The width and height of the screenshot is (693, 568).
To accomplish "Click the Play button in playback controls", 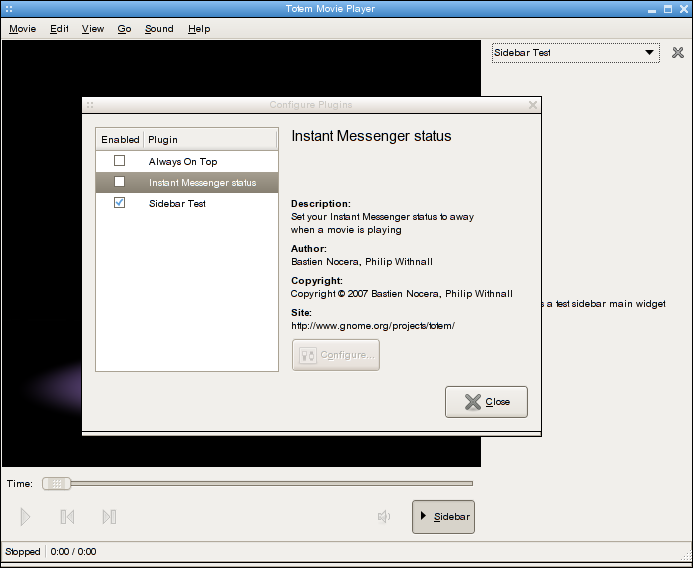I will click(25, 517).
